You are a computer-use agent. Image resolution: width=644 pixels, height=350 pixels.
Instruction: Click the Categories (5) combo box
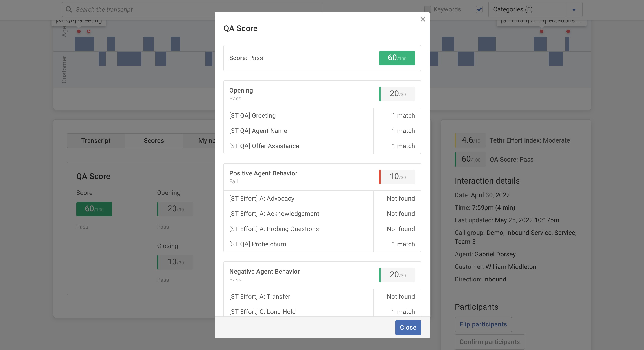pos(527,9)
